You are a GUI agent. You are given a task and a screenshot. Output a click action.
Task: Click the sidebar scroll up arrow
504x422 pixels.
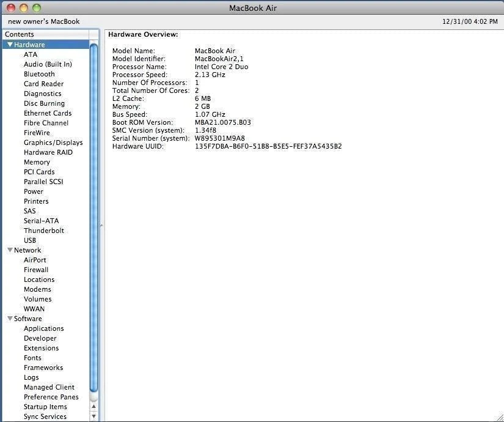click(x=94, y=406)
